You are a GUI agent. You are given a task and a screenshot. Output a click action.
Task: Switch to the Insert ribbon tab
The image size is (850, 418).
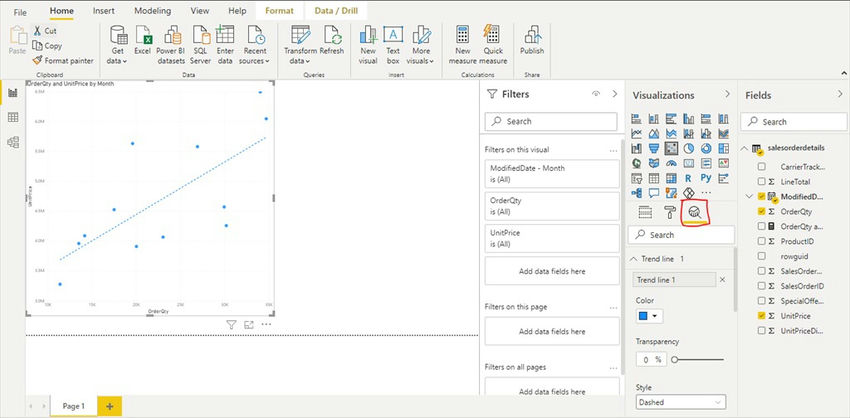click(104, 11)
